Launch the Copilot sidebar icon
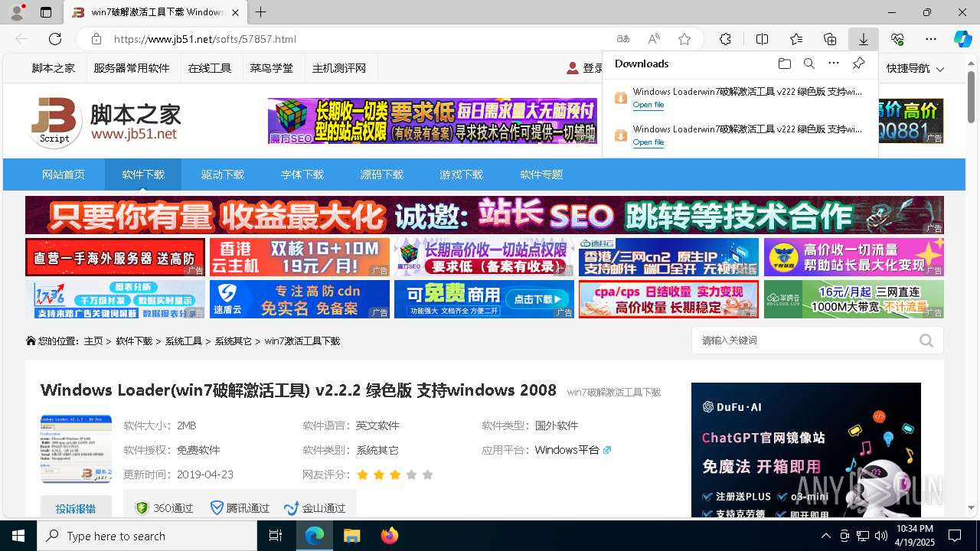Screen dimensions: 980x551 click(962, 39)
